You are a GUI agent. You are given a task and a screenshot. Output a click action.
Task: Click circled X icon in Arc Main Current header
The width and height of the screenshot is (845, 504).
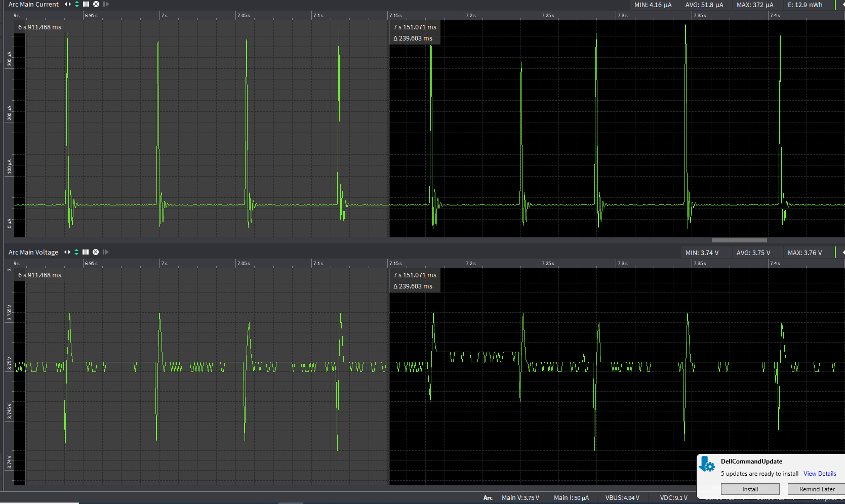(96, 4)
